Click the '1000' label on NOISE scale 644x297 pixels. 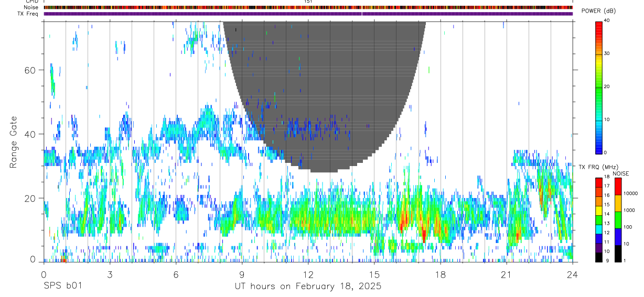pyautogui.click(x=629, y=210)
